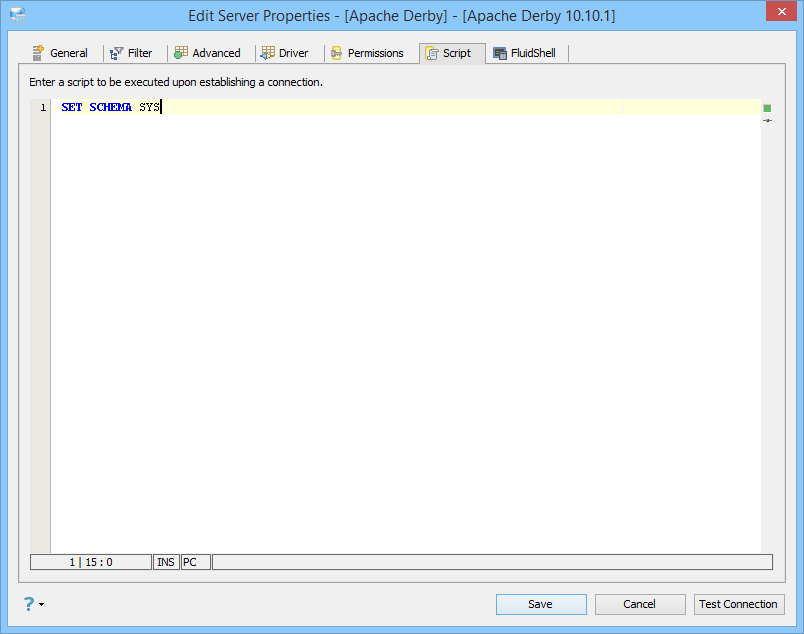Expand the help dropdown arrow
The height and width of the screenshot is (634, 804).
(42, 605)
